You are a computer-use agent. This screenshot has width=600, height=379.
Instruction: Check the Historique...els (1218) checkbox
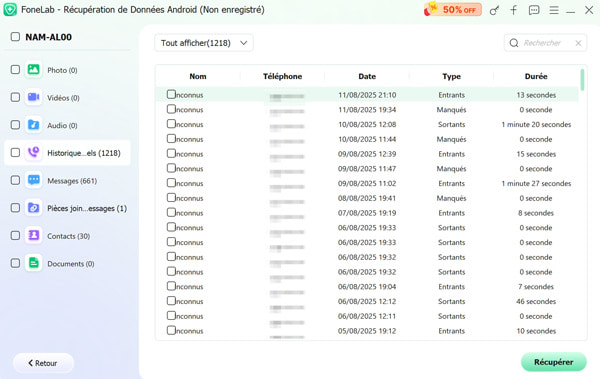click(x=15, y=152)
